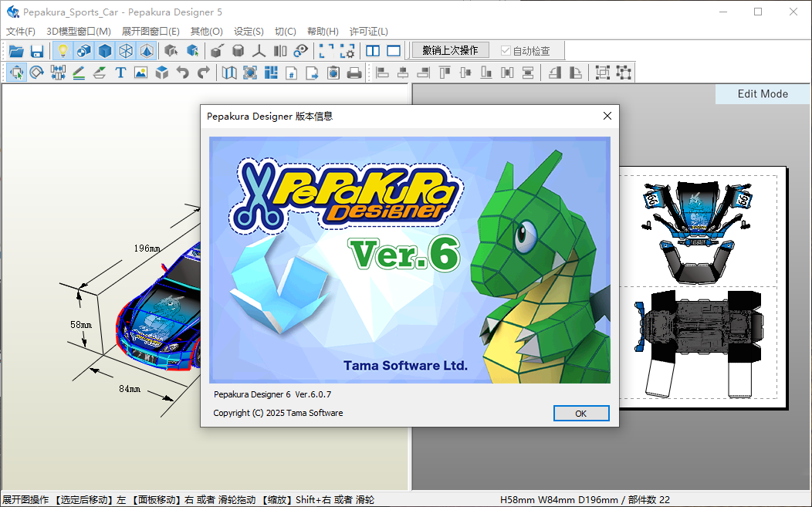The image size is (812, 507).
Task: Switch to split two-pane window layout
Action: [x=373, y=51]
